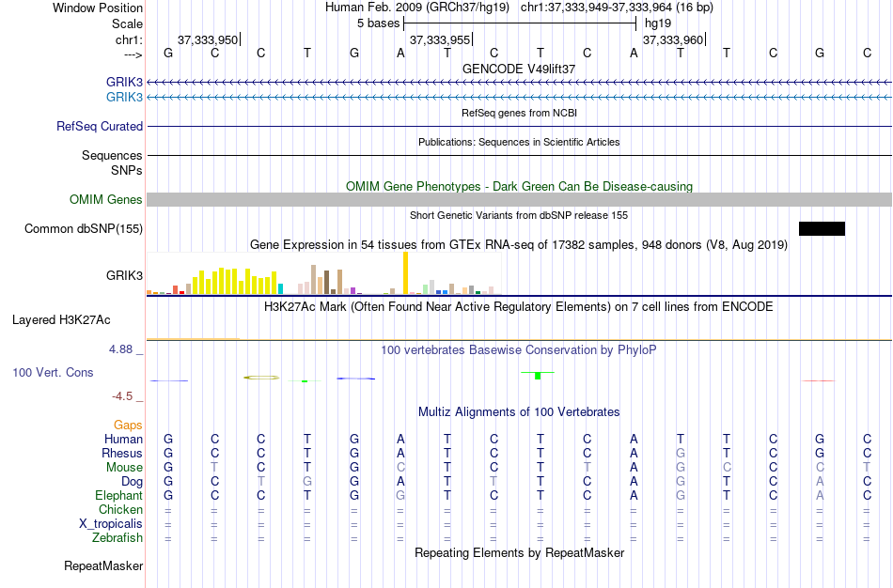The height and width of the screenshot is (588, 893).
Task: Open the OMIM Gene Phenotypes green title
Action: [x=519, y=186]
